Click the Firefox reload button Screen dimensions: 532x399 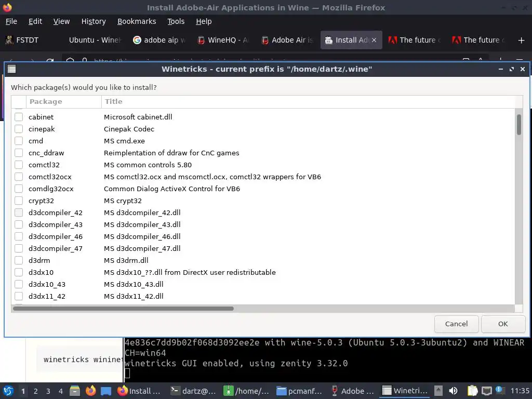(50, 60)
